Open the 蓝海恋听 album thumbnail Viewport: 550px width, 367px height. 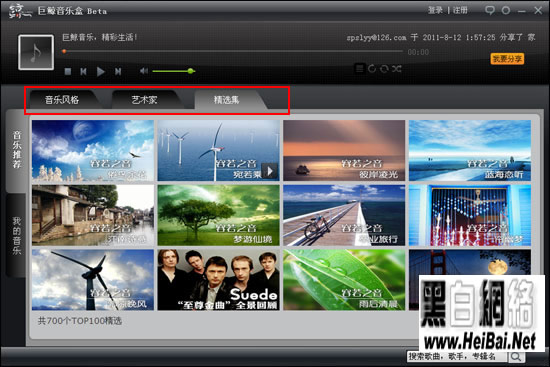tap(470, 151)
